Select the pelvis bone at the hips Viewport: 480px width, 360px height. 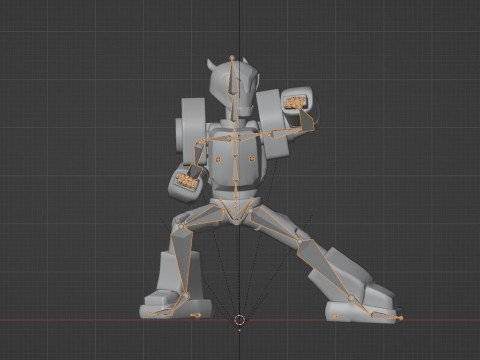click(x=235, y=212)
